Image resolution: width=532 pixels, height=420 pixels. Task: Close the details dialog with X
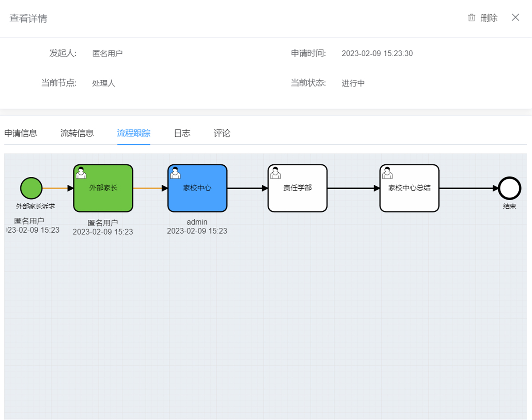tap(515, 18)
